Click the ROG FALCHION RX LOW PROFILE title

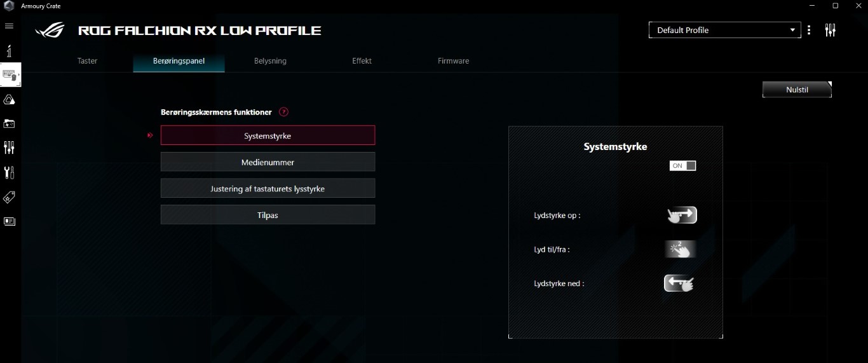200,31
